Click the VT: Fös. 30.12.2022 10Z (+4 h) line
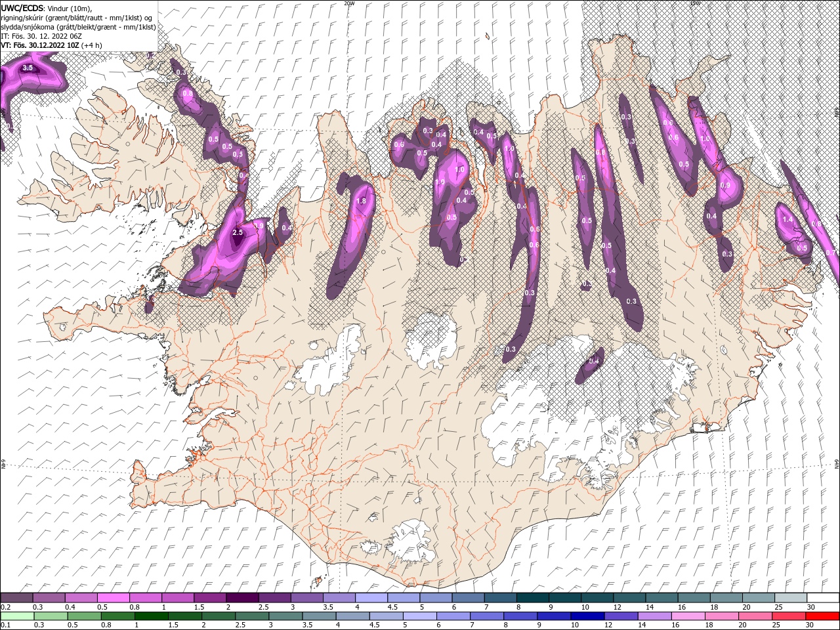Image resolution: width=840 pixels, height=630 pixels. coord(51,45)
